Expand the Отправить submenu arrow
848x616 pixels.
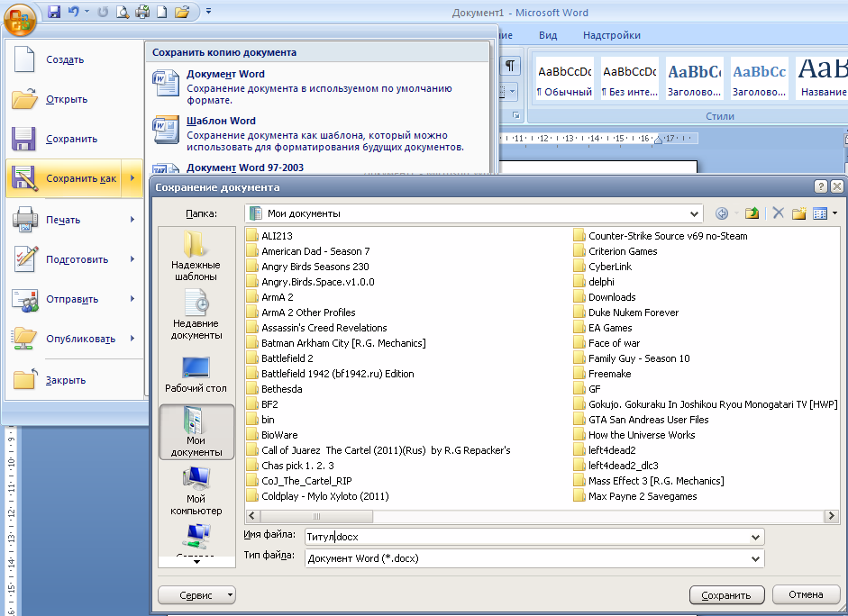point(132,299)
